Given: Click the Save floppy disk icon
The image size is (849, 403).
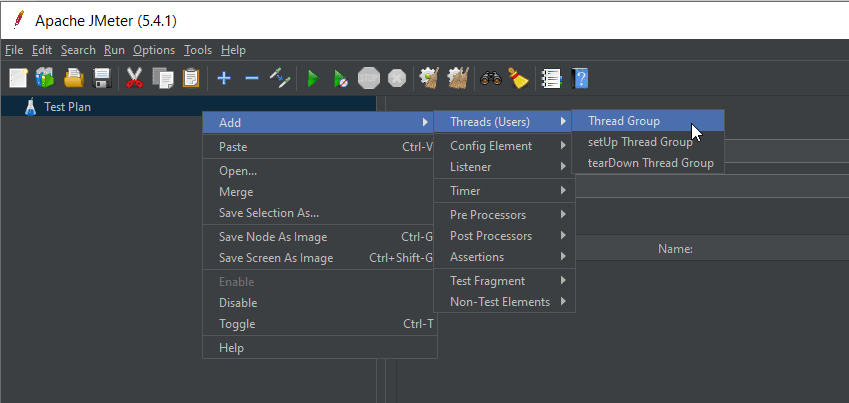Looking at the screenshot, I should tap(102, 79).
